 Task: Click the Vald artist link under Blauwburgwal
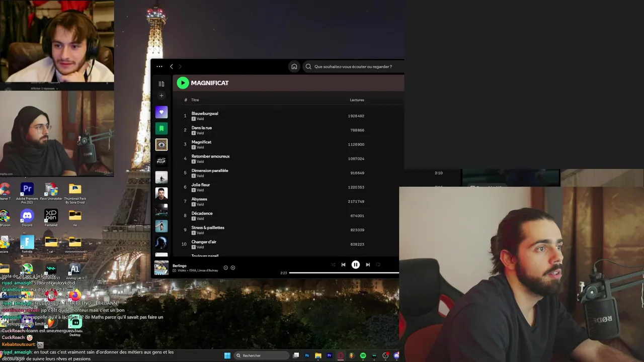point(200,119)
